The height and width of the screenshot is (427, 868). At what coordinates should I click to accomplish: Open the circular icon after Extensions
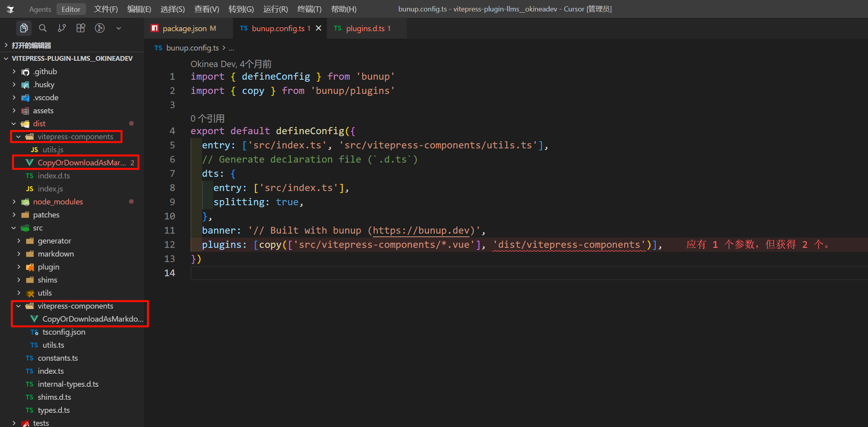pos(99,28)
